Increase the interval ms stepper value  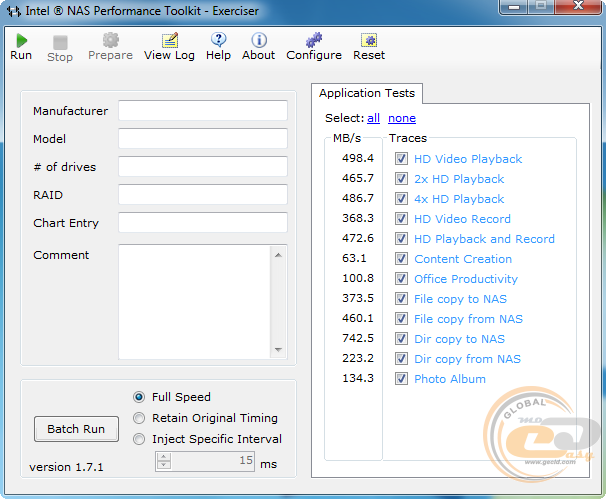[163, 456]
